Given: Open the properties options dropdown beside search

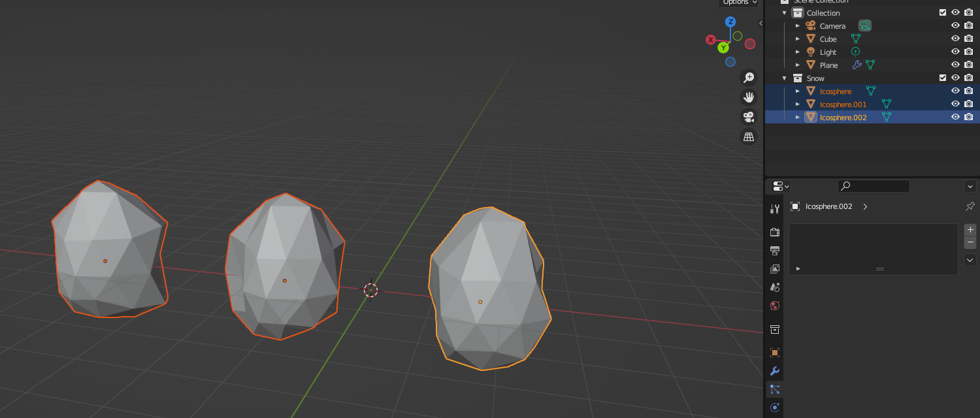Looking at the screenshot, I should point(970,186).
